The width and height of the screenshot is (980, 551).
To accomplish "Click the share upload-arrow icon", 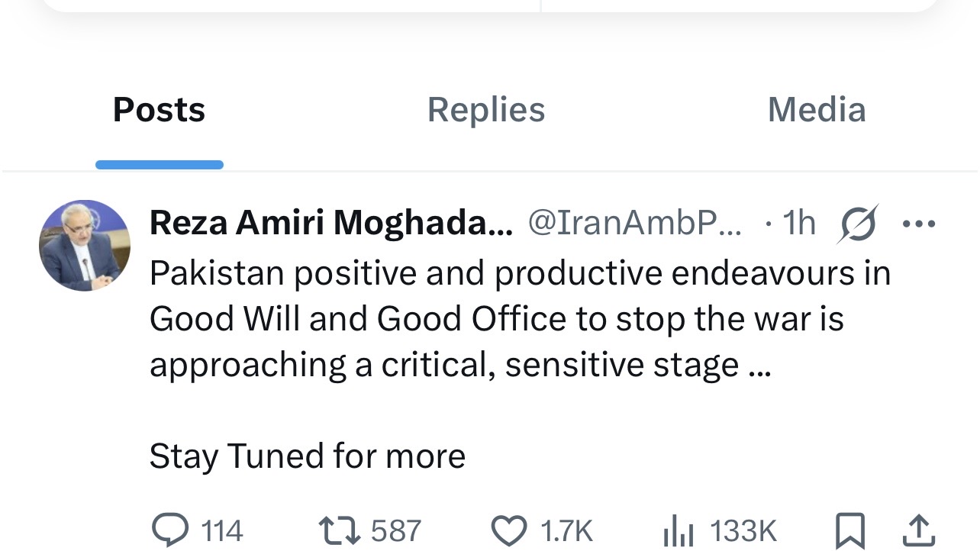I will point(919,530).
